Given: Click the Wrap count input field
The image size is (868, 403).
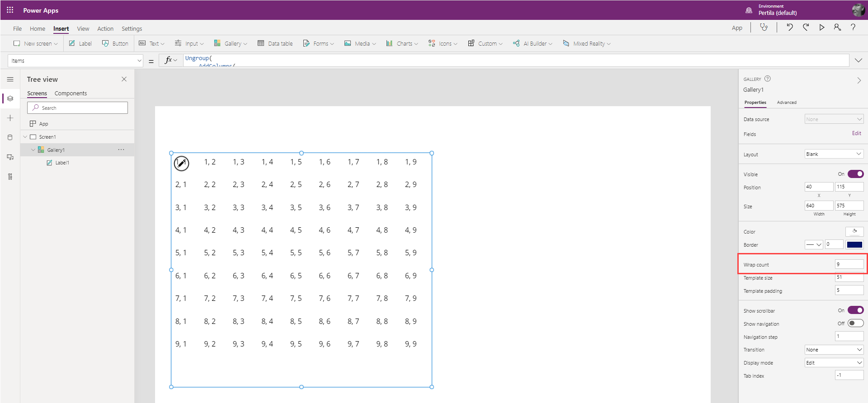Looking at the screenshot, I should click(849, 264).
